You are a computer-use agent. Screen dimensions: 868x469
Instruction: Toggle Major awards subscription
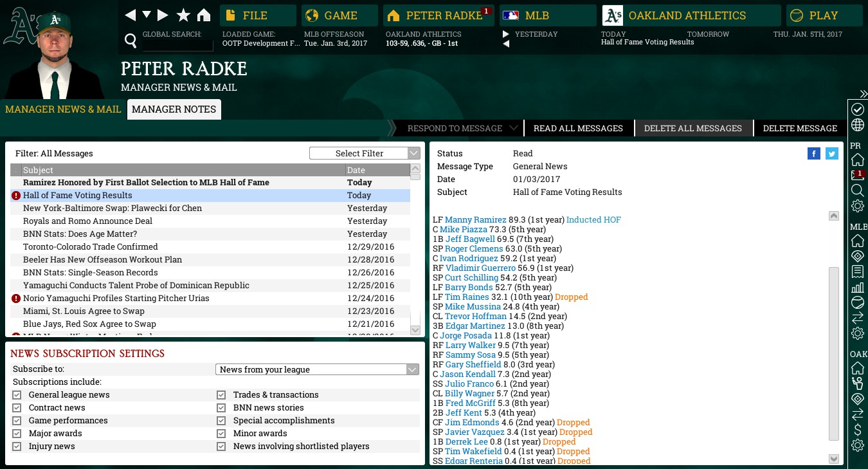[17, 434]
